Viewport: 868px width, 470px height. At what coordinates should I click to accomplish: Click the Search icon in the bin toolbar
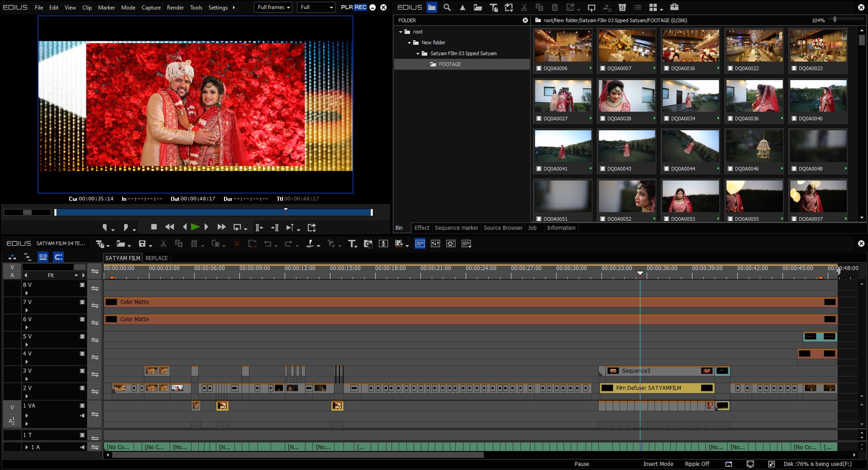click(x=447, y=7)
